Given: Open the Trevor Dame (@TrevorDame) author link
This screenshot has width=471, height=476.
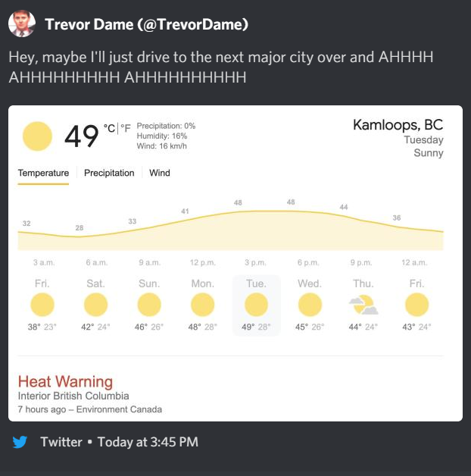Looking at the screenshot, I should click(x=146, y=24).
